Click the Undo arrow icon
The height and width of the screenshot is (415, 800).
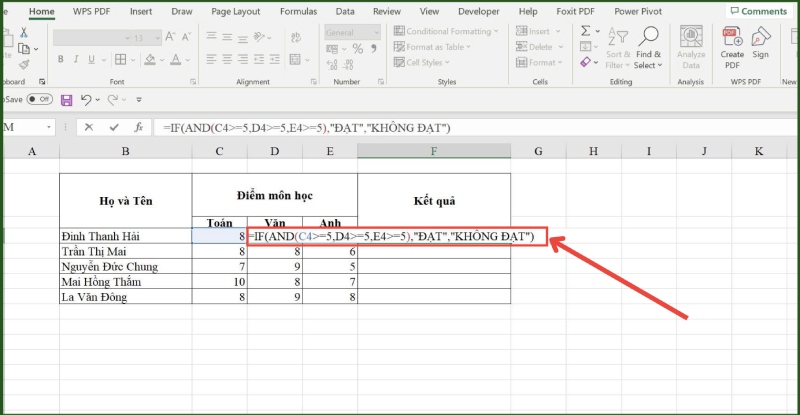pyautogui.click(x=86, y=100)
